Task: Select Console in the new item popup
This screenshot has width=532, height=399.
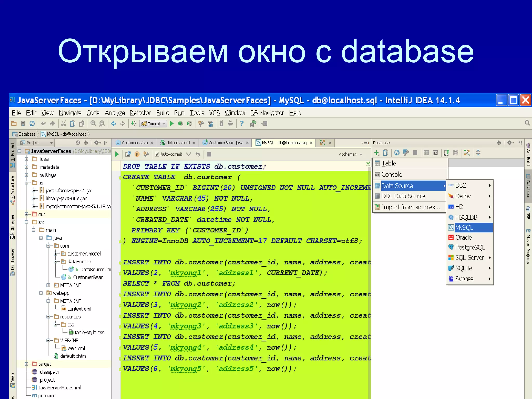Action: (410, 174)
